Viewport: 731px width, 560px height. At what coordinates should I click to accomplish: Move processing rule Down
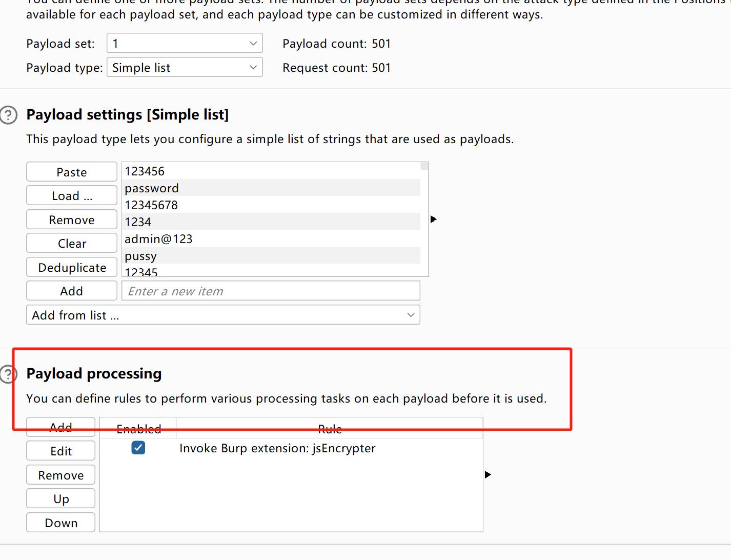coord(61,523)
